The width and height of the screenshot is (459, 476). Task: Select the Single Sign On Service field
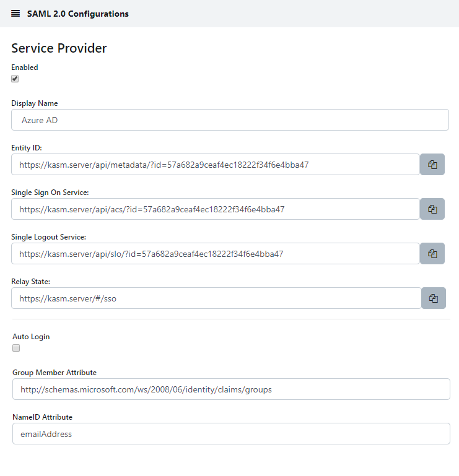[215, 209]
